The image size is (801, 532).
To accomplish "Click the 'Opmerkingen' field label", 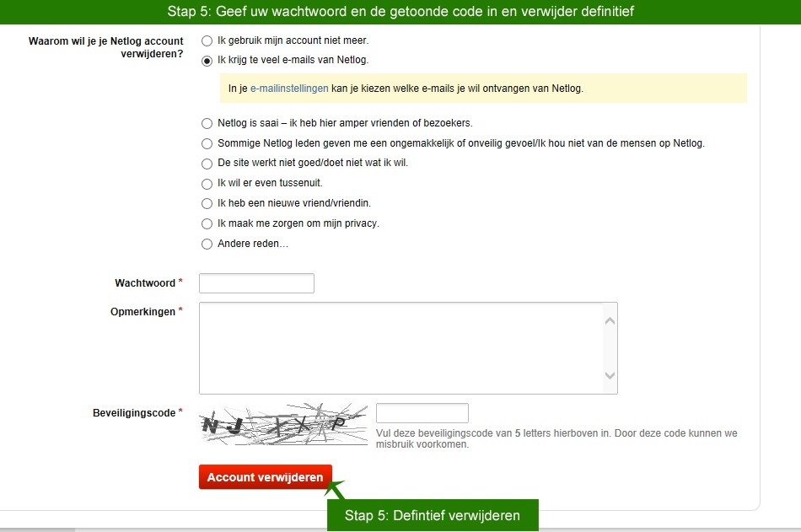I will click(x=143, y=312).
